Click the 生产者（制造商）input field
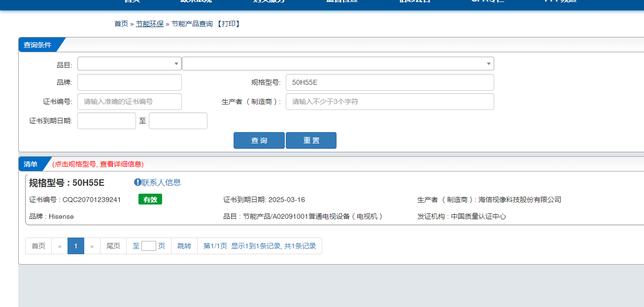Screen dimensions: 644x307 [390, 102]
